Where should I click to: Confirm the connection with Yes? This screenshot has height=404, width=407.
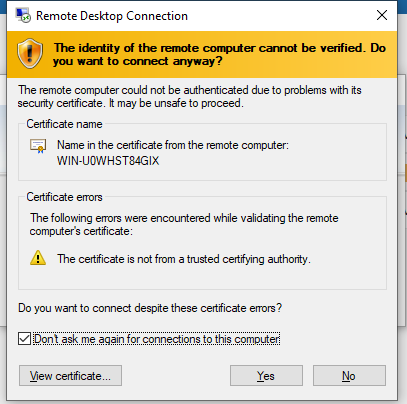tap(266, 376)
